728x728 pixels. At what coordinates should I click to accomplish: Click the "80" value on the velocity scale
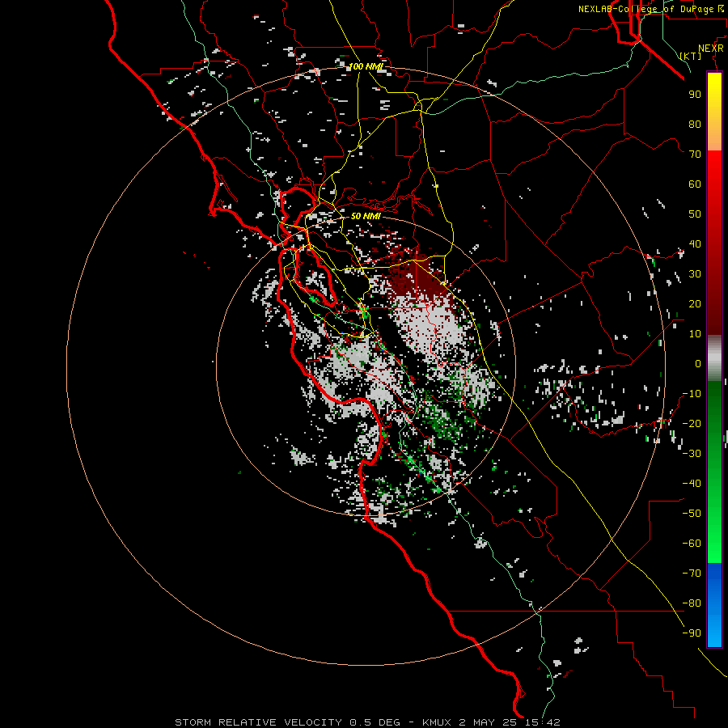[x=695, y=124]
